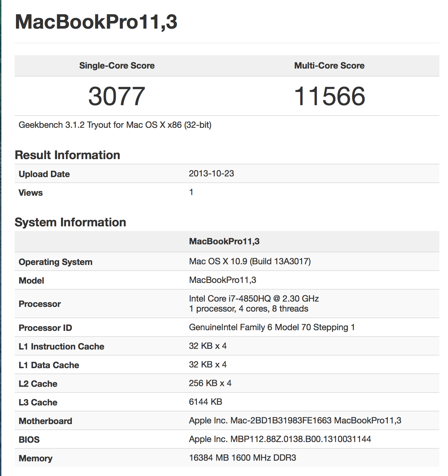
Task: Click the Memory label
Action: [36, 458]
